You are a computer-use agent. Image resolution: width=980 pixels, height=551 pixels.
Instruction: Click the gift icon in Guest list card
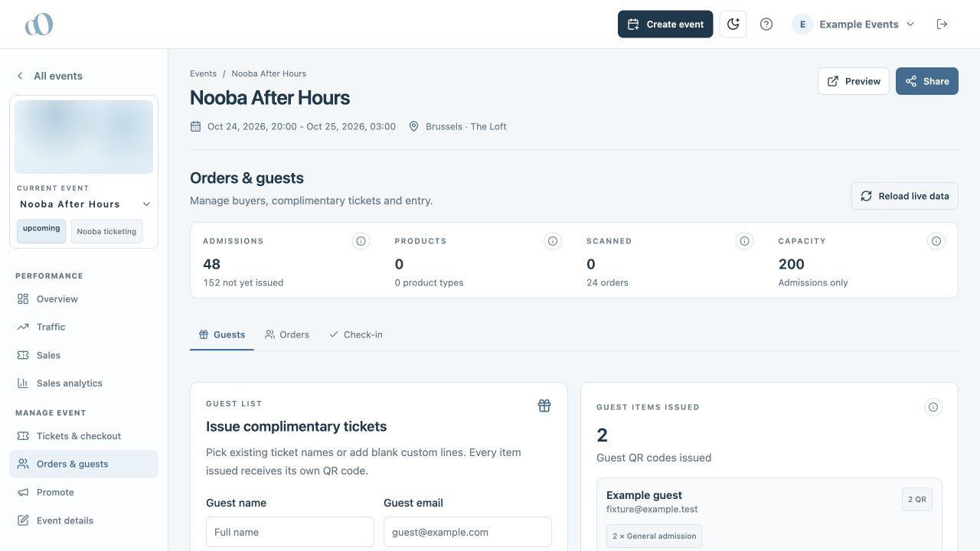(544, 406)
